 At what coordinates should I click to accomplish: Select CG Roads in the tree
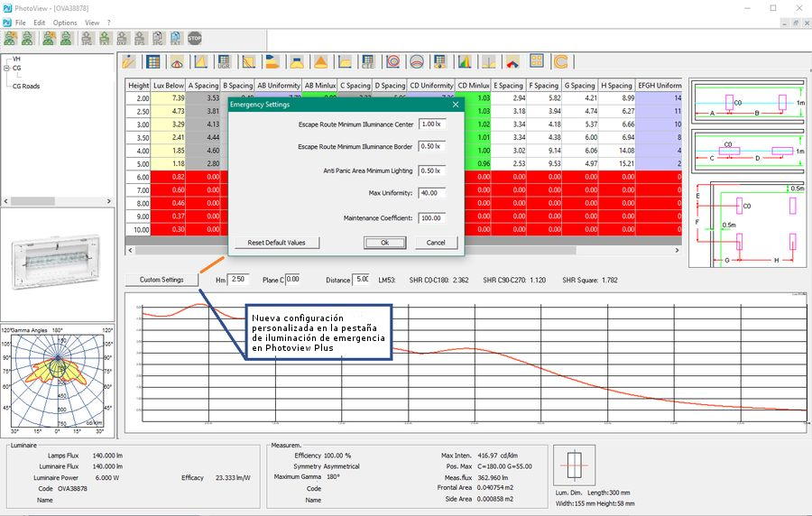26,87
